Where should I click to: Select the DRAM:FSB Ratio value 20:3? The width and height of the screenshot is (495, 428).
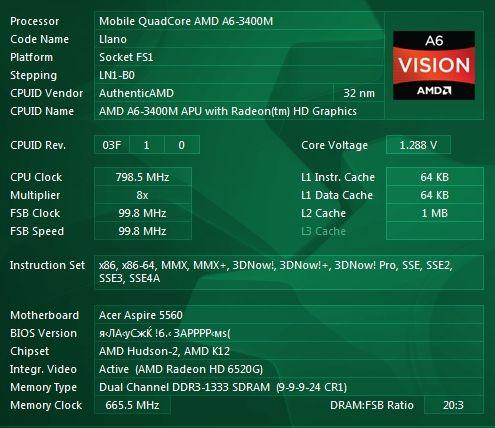(454, 405)
